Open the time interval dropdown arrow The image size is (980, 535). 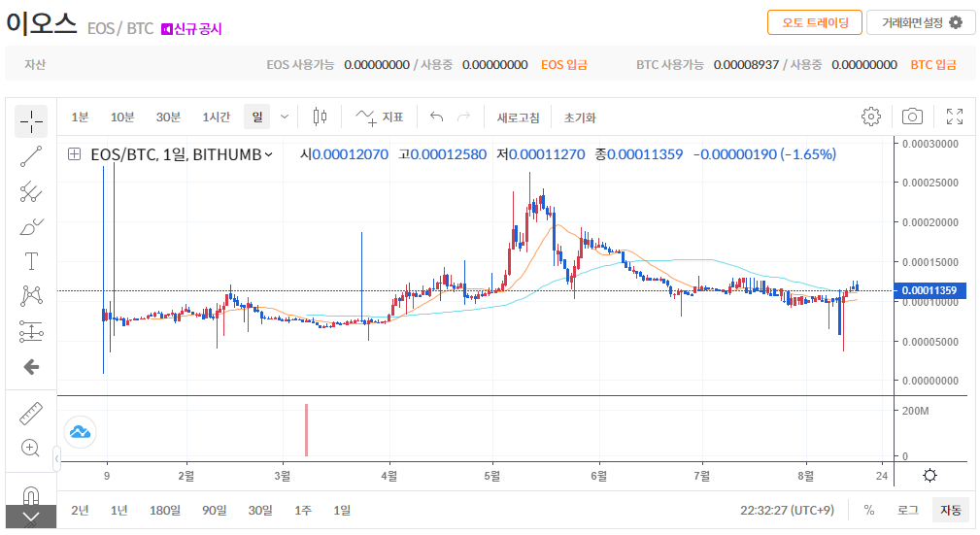pos(284,117)
